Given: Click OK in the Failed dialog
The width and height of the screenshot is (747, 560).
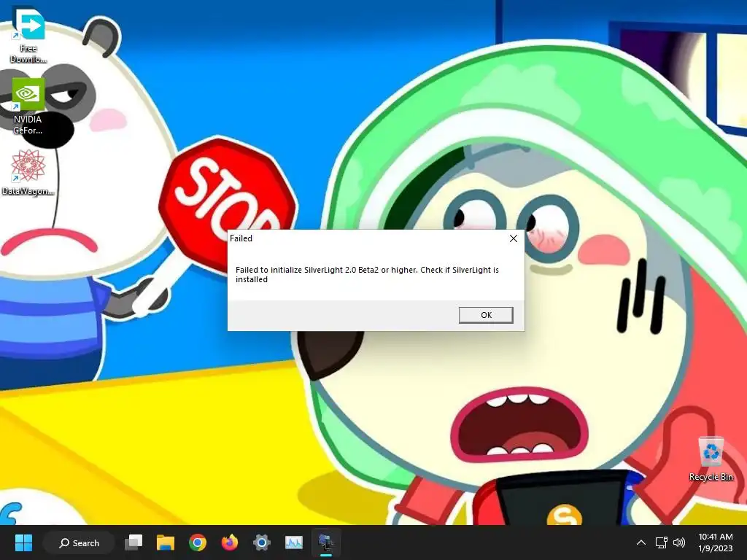Looking at the screenshot, I should 486,315.
